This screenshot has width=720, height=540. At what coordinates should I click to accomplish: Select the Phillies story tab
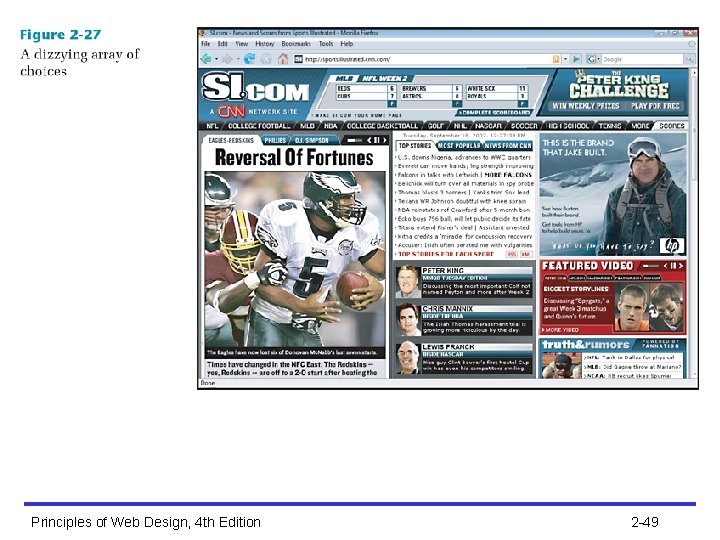[x=275, y=140]
